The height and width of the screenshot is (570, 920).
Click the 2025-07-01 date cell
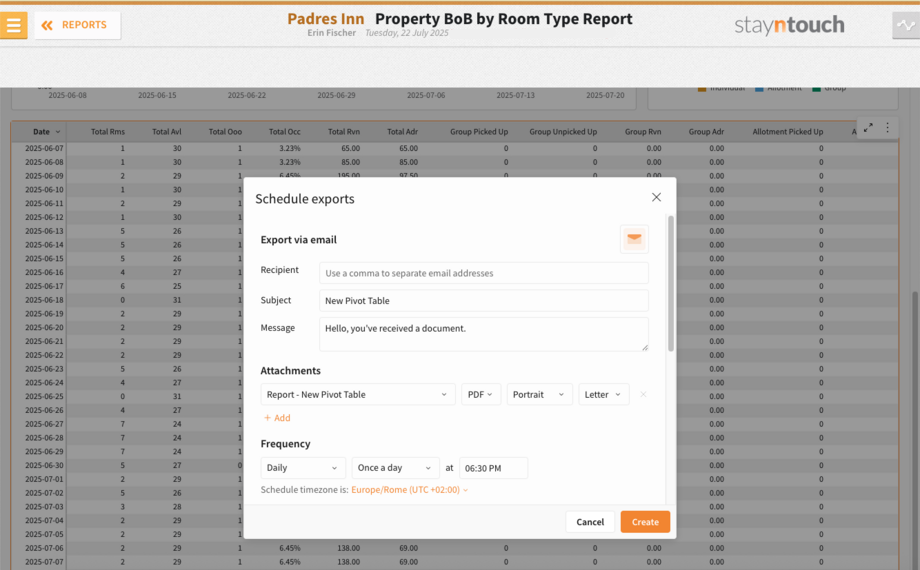(44, 479)
